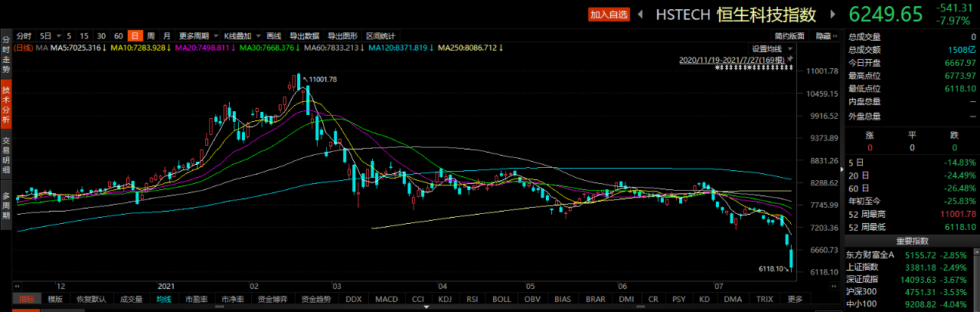This screenshot has height=312, width=980.
Task: Select the KD indicator
Action: point(704,299)
